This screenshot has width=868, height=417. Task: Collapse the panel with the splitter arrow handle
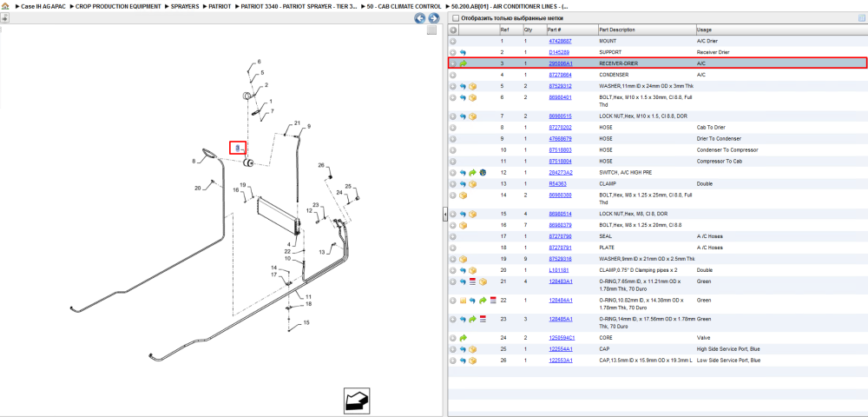point(444,215)
